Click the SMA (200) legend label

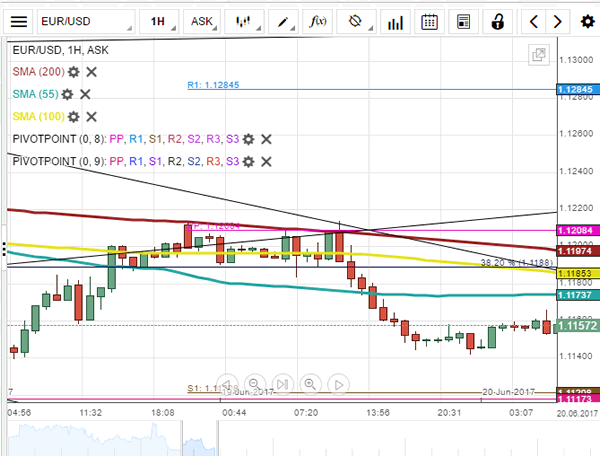point(39,72)
